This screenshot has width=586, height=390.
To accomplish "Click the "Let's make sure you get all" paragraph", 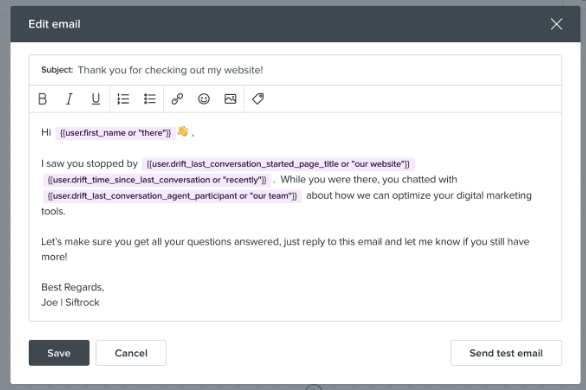I will [x=285, y=249].
